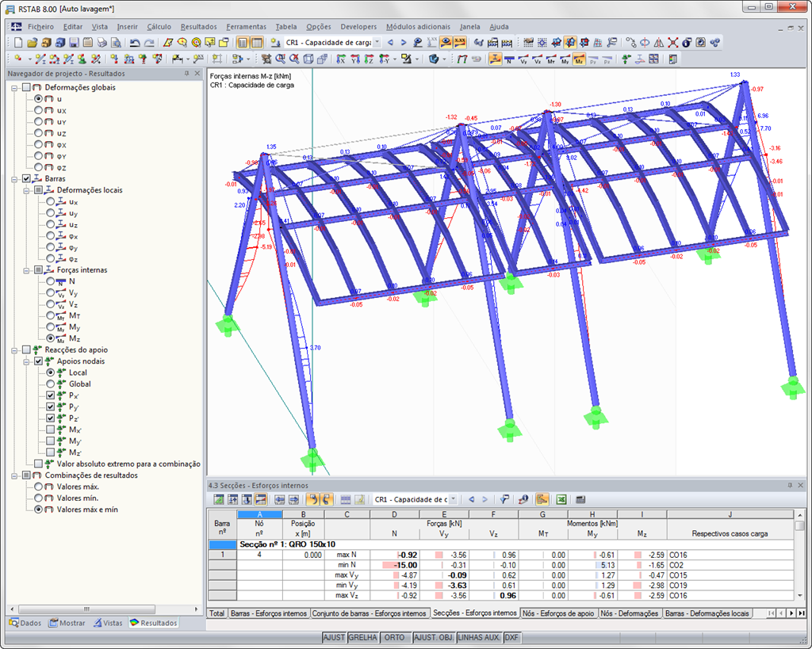Viewport: 812px width, 649px height.
Task: Collapse the Deformações globais tree node
Action: (x=14, y=87)
